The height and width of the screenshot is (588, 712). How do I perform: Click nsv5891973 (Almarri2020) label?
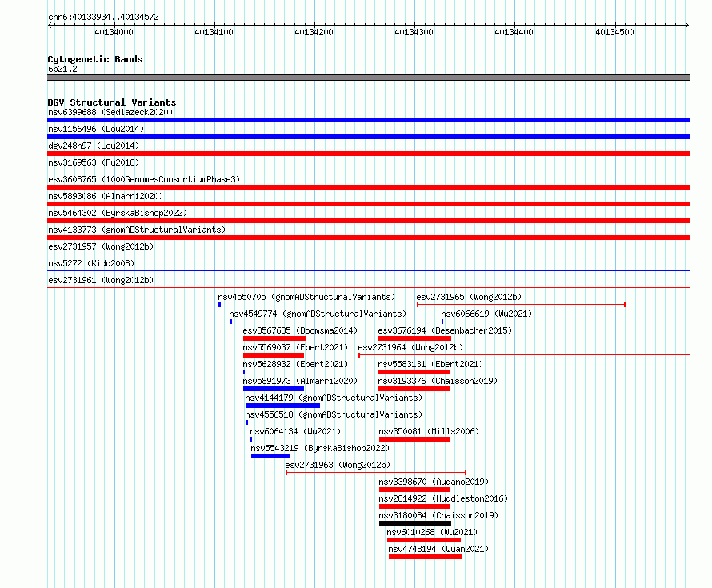300,381
